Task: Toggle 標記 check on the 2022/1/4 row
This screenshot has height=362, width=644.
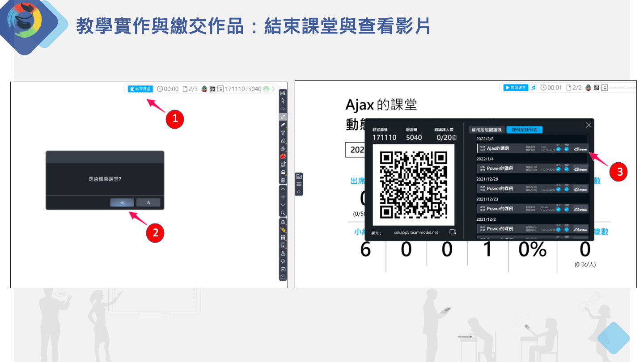Action: [567, 169]
